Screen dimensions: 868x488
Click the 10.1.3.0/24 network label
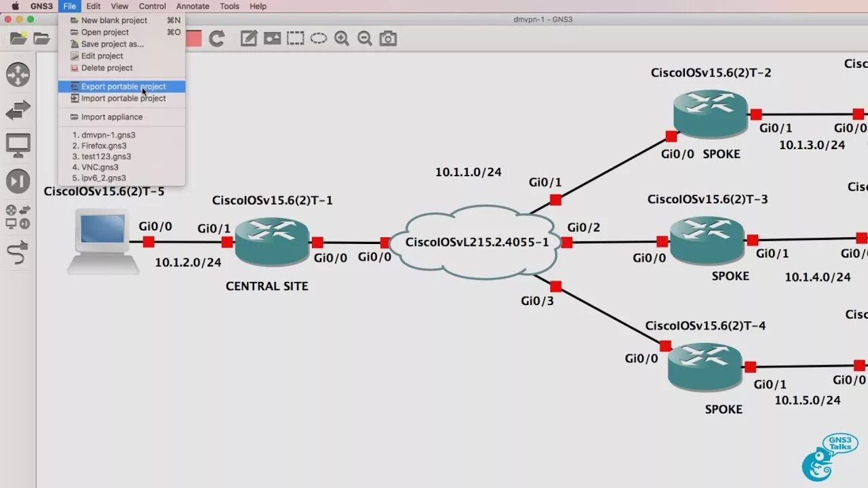point(812,145)
